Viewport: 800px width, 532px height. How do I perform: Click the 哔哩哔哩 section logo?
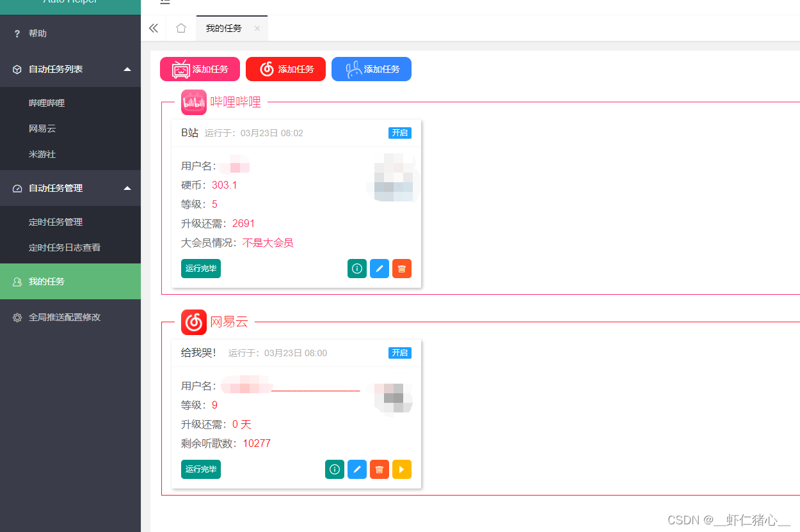click(x=194, y=102)
